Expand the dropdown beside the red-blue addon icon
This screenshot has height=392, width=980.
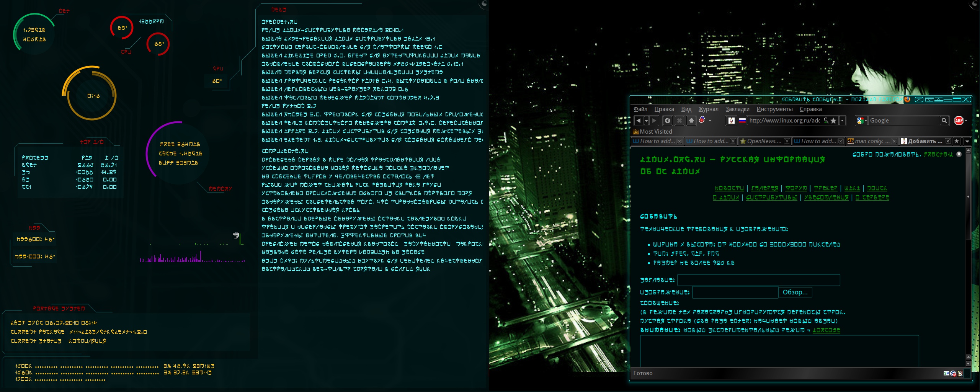coord(710,121)
